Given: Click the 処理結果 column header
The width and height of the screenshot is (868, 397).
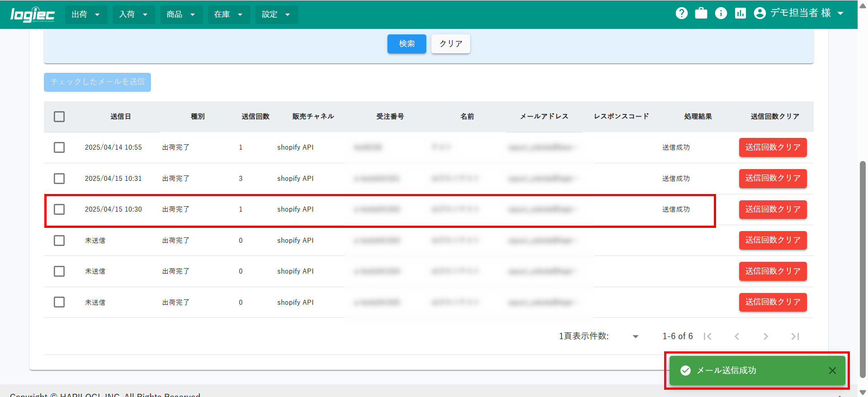Looking at the screenshot, I should (x=698, y=117).
